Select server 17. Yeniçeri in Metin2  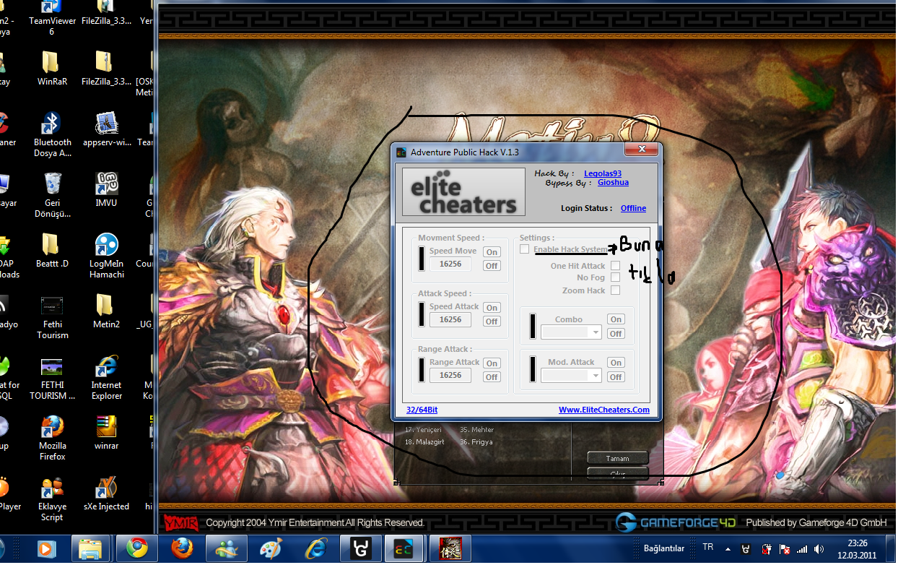click(x=423, y=430)
